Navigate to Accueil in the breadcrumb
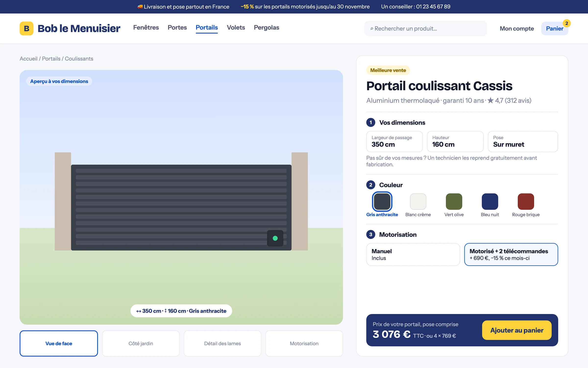Image resolution: width=588 pixels, height=368 pixels. coord(29,59)
